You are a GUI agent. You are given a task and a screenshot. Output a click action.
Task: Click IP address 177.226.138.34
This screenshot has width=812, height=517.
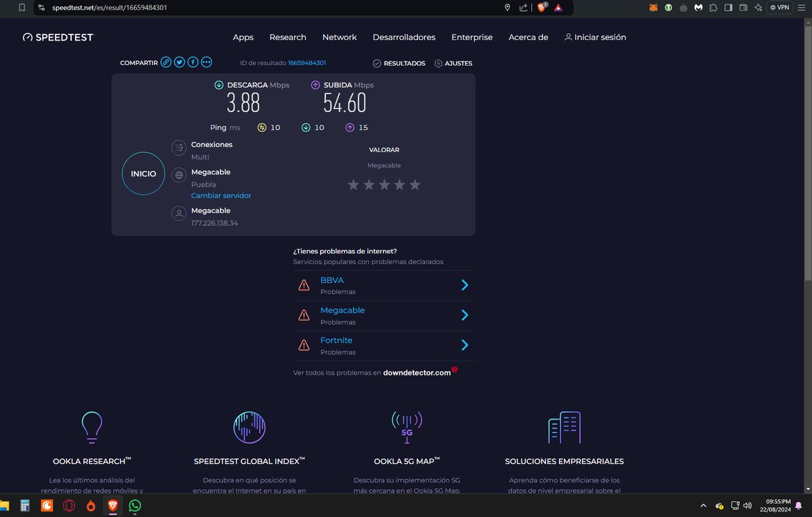click(x=215, y=223)
